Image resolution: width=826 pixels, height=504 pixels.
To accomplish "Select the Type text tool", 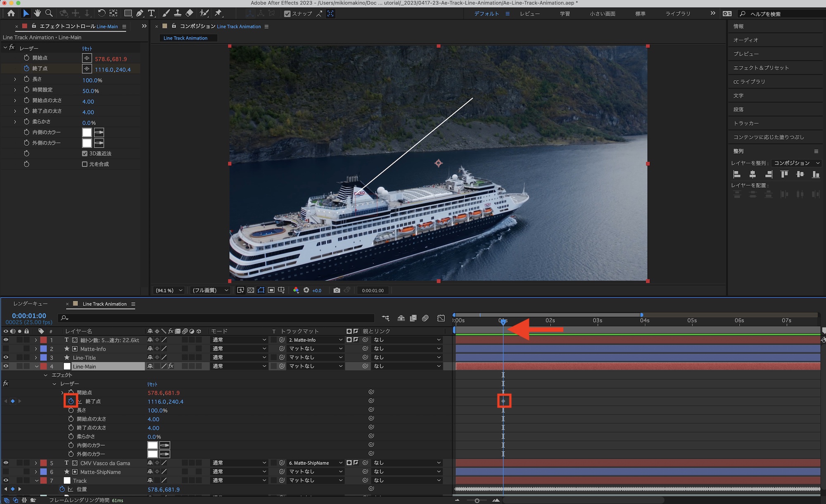I will click(151, 13).
